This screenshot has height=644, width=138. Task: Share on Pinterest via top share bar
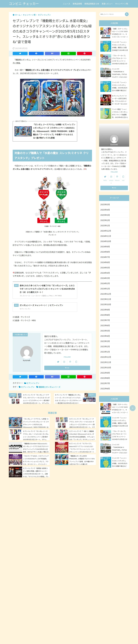click(84, 53)
